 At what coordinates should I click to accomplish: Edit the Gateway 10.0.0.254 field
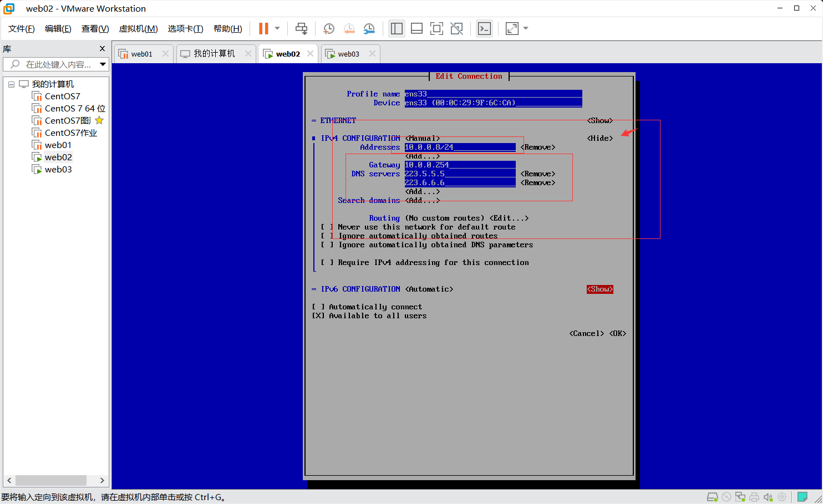460,165
